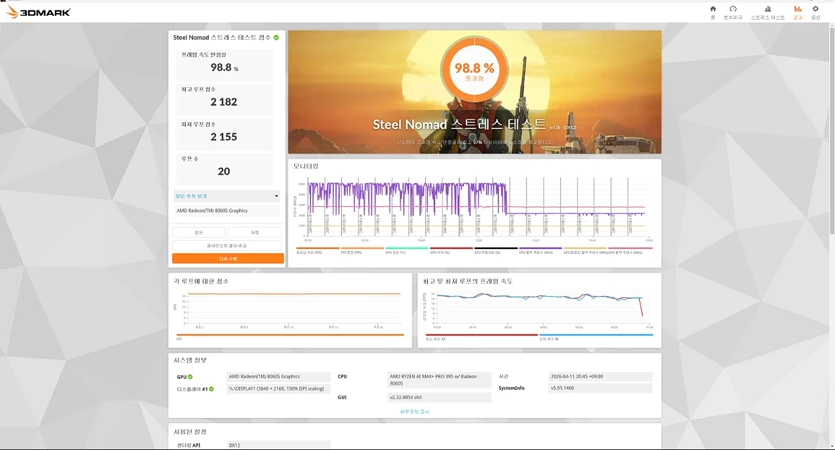
Task: Click the orange run again button
Action: pos(228,258)
